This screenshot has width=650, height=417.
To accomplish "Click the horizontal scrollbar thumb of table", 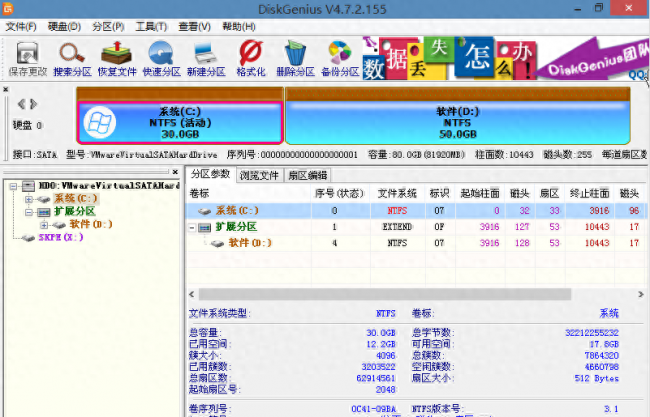I will (385, 294).
